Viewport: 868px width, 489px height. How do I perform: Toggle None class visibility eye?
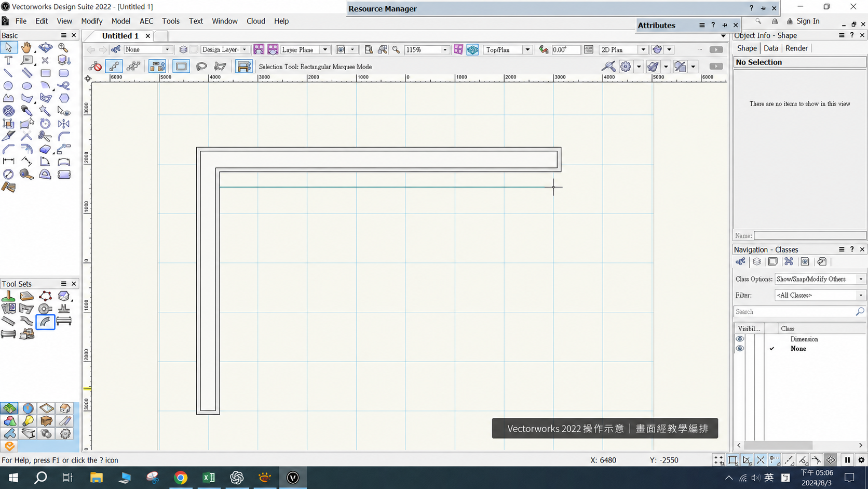tap(740, 349)
